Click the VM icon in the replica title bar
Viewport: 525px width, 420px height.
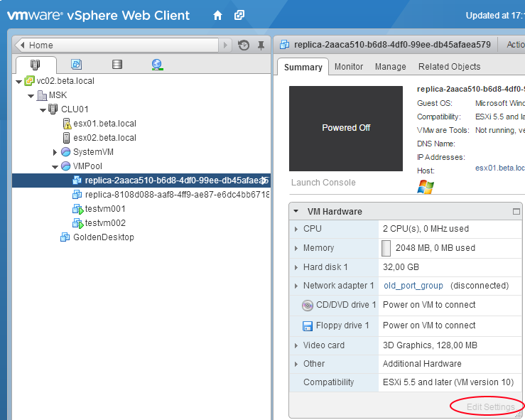click(x=284, y=45)
